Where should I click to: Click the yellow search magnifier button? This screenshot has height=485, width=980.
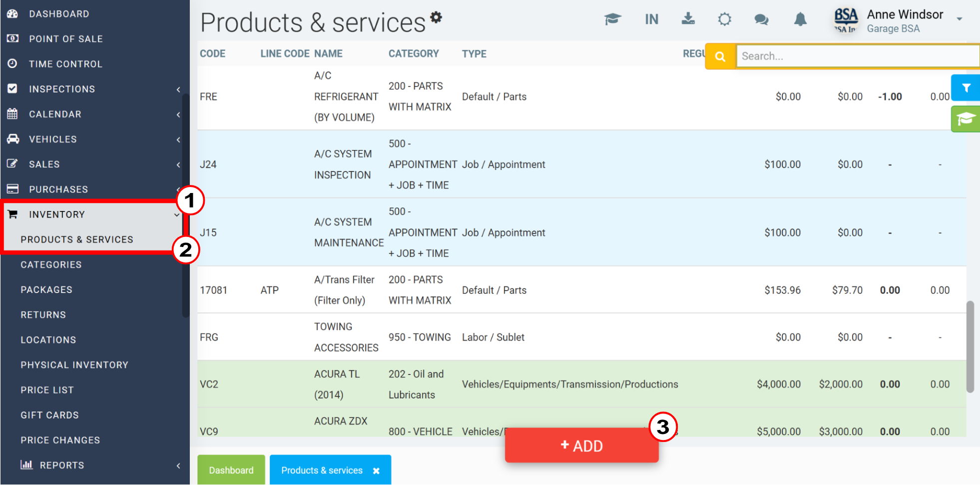point(720,56)
